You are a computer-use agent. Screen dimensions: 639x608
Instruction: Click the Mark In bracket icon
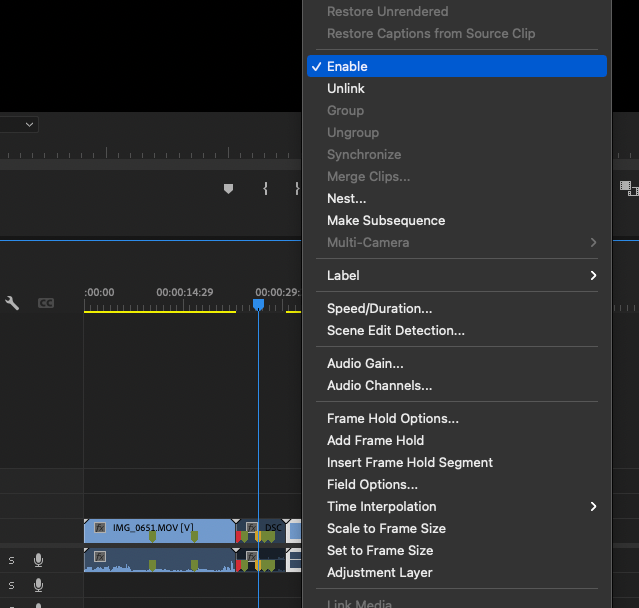265,188
